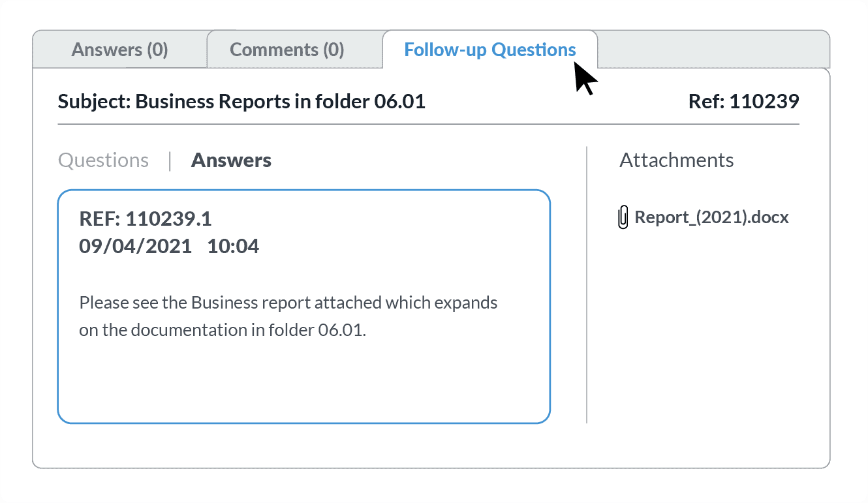Switch to the Answers (0) tab
The height and width of the screenshot is (503, 868).
(x=119, y=50)
